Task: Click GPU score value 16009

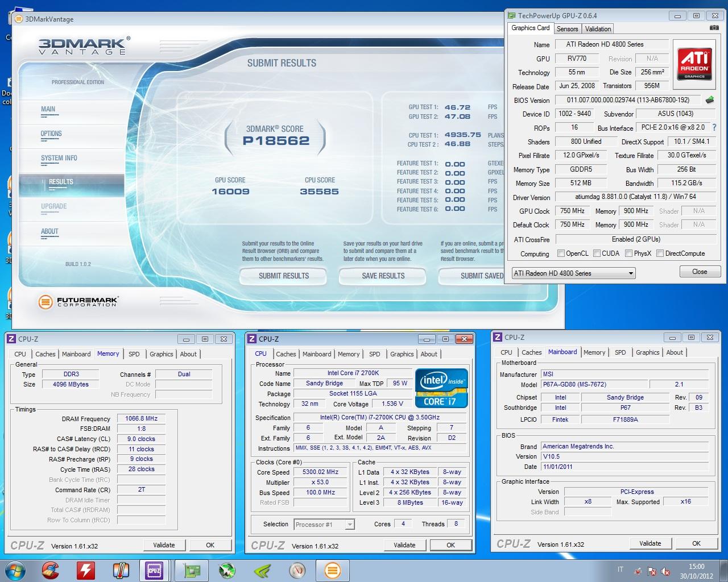Action: pyautogui.click(x=230, y=192)
